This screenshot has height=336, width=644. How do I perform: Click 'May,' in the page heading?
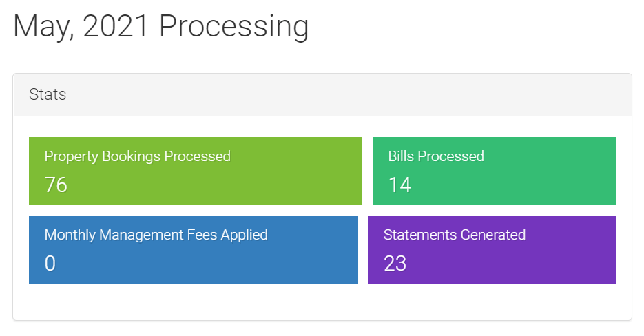44,28
